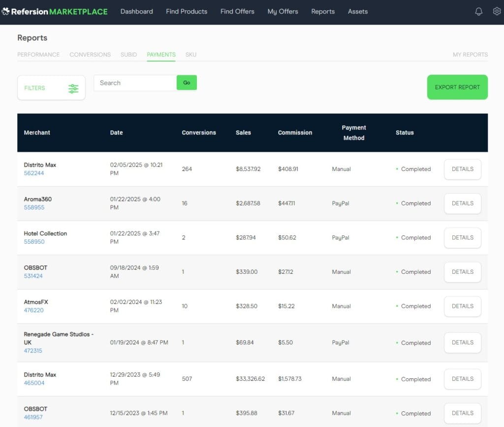Sort by Commission column header
504x427 pixels.
(x=295, y=132)
